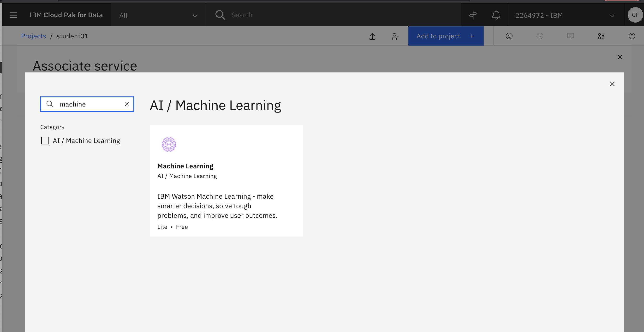Open the notifications bell

click(496, 15)
